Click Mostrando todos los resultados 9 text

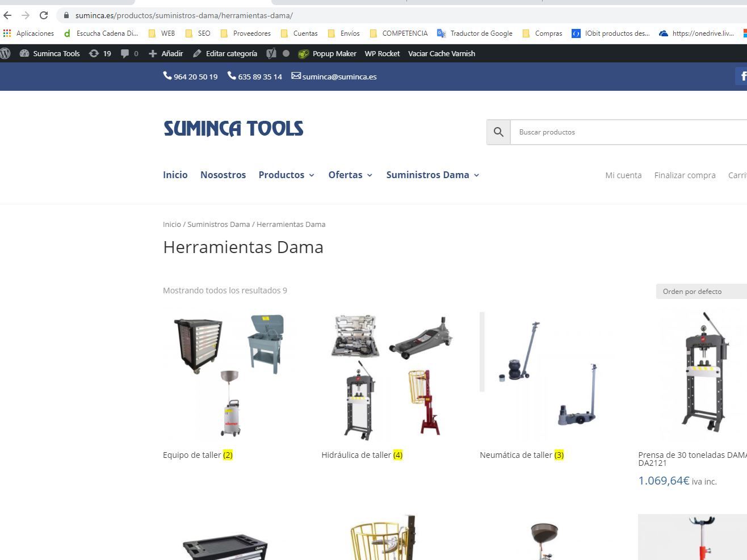tap(225, 290)
